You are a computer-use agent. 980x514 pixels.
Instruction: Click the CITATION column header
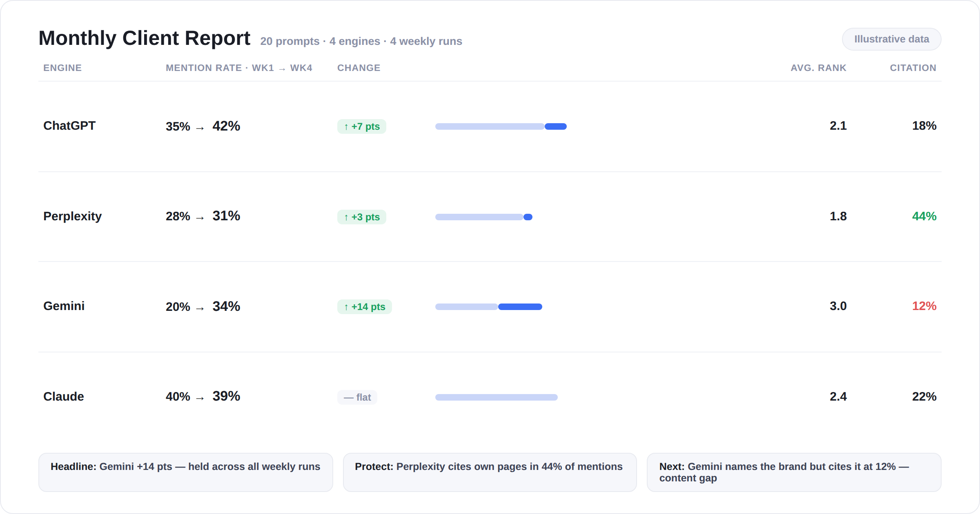pos(913,68)
